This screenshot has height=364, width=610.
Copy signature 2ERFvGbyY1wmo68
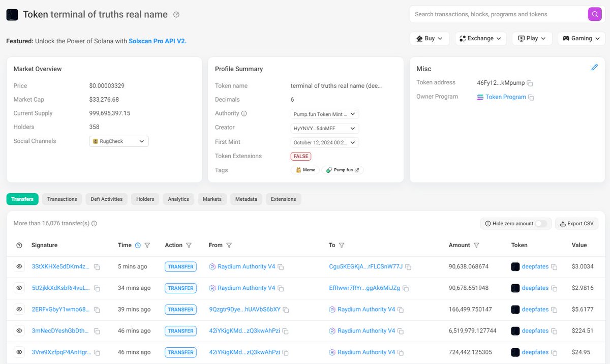coord(97,310)
